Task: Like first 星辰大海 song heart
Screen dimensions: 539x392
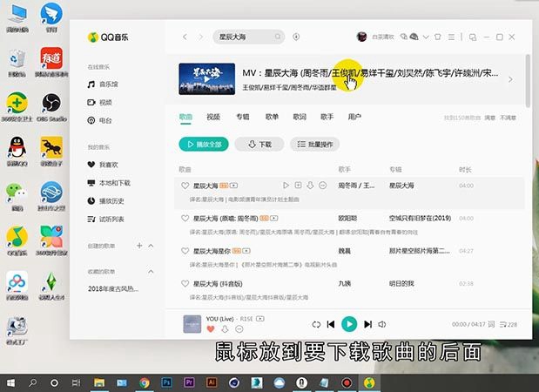Action: click(x=185, y=186)
